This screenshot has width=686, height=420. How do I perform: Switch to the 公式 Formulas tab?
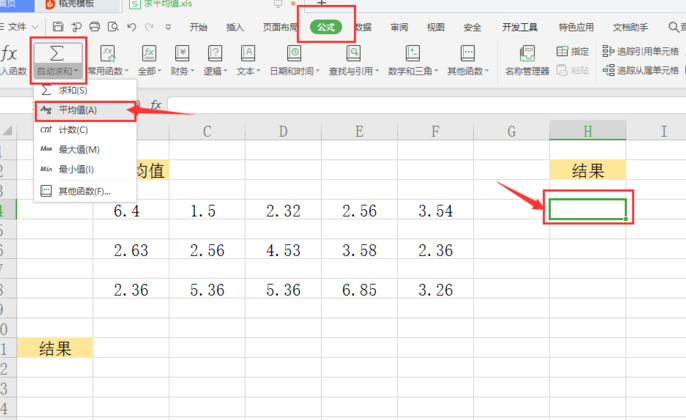click(x=326, y=27)
